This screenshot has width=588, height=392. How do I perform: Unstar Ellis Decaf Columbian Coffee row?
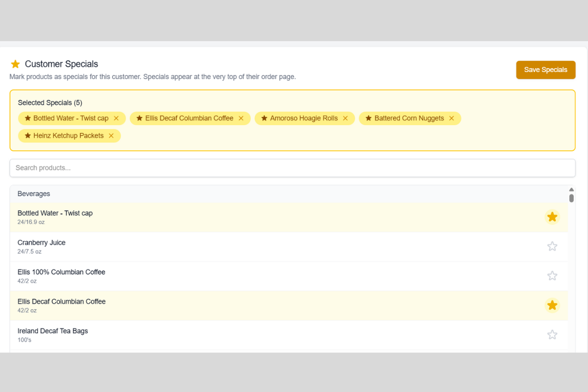tap(552, 305)
